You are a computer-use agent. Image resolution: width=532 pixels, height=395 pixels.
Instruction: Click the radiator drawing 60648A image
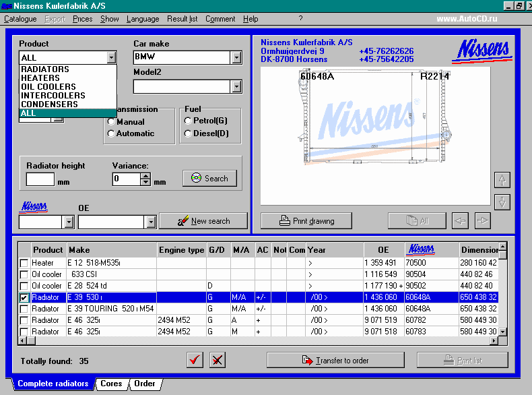coord(375,136)
